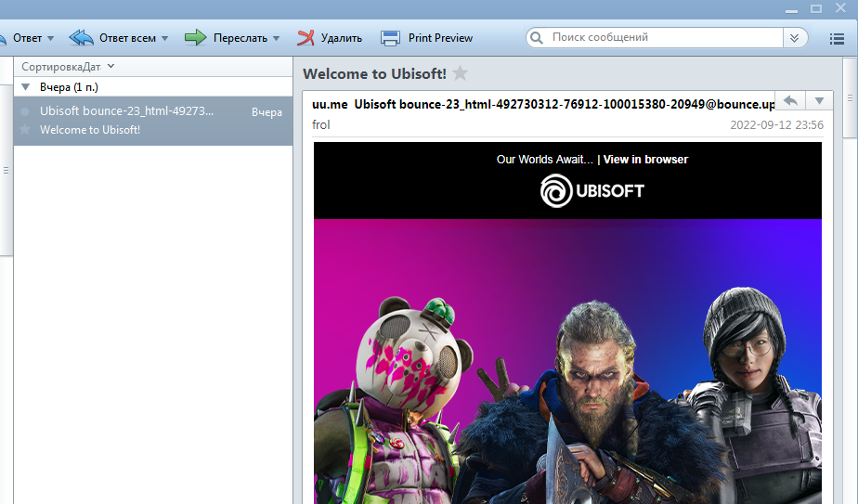Minimize the mail client window
This screenshot has height=504, width=858.
pyautogui.click(x=791, y=9)
